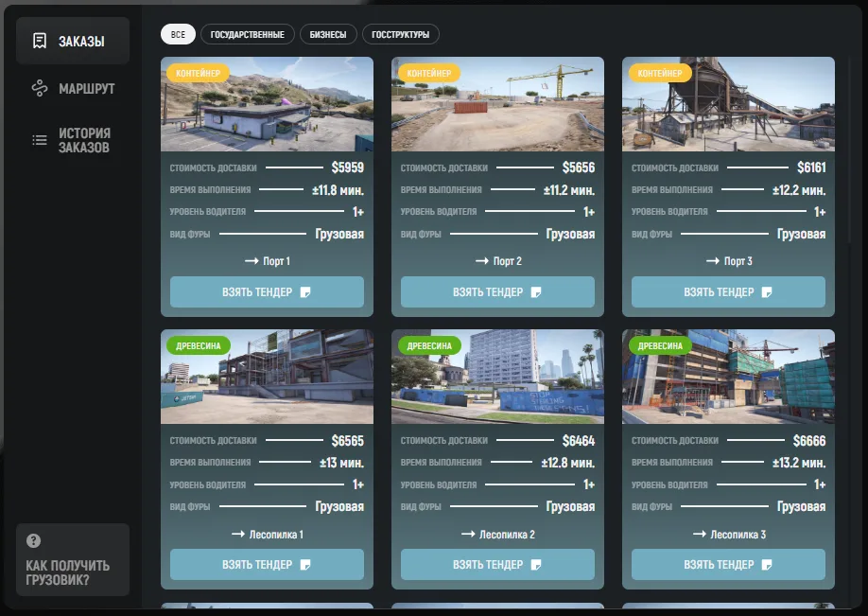The image size is (868, 616).
Task: Click note icon on Порт 2 tender button
Action: [536, 292]
